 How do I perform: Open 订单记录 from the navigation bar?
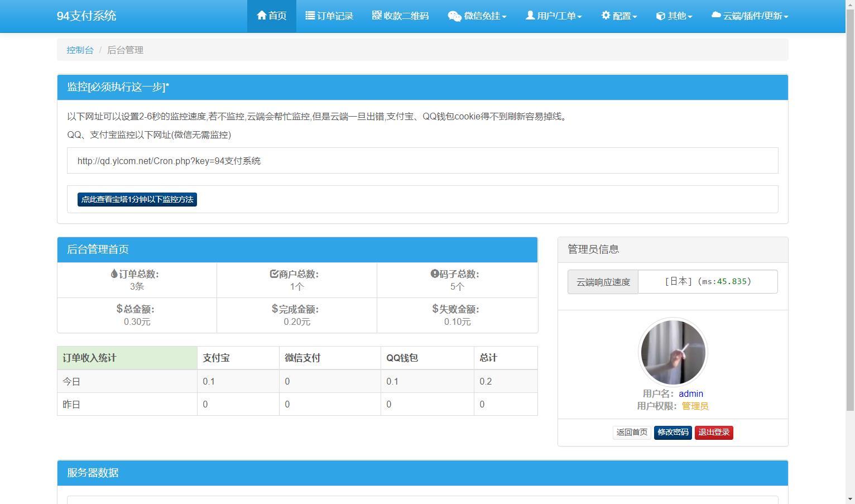coord(330,15)
